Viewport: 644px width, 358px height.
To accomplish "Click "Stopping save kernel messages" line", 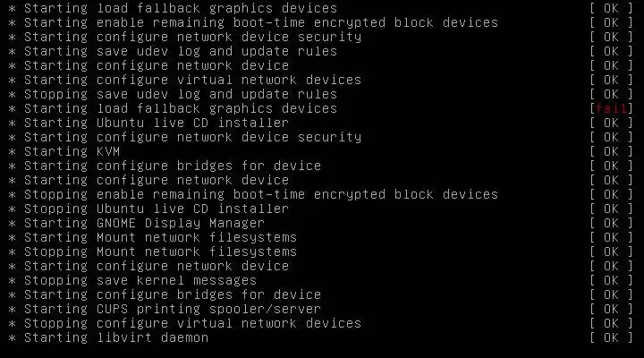I will [x=140, y=280].
